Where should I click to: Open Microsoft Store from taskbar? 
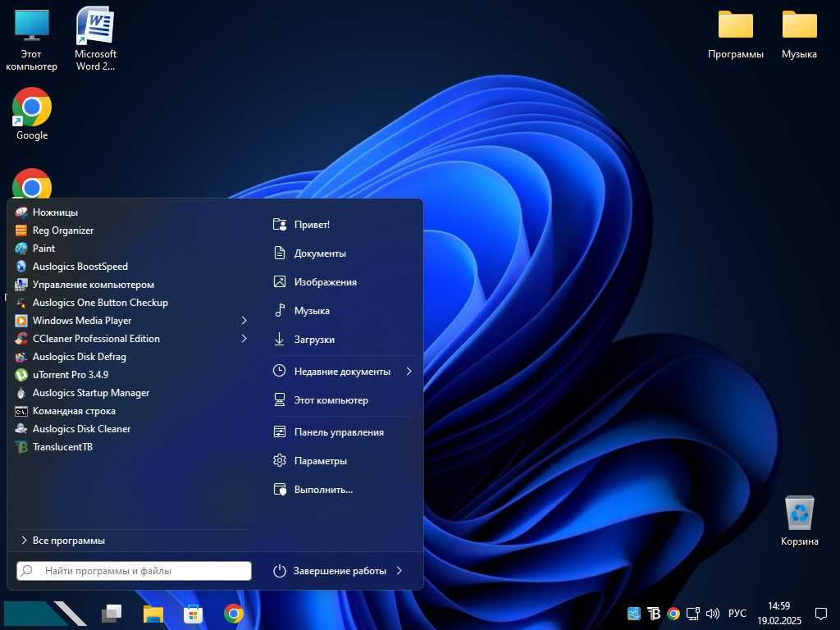coord(193,614)
